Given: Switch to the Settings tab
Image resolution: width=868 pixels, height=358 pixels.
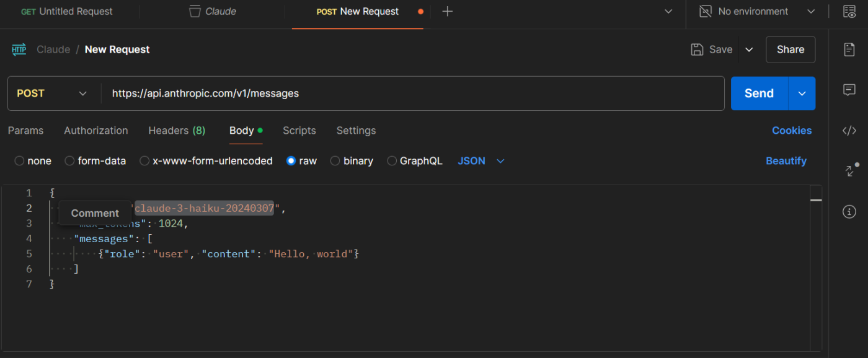Looking at the screenshot, I should 356,131.
